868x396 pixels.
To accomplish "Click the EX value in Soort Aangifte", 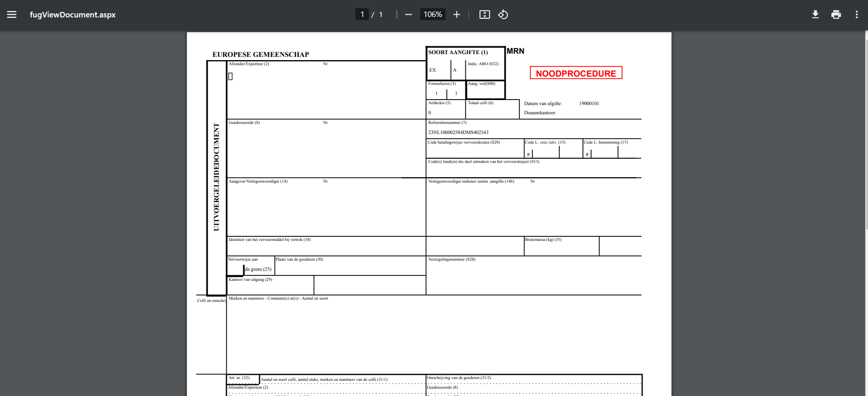I will (x=433, y=70).
